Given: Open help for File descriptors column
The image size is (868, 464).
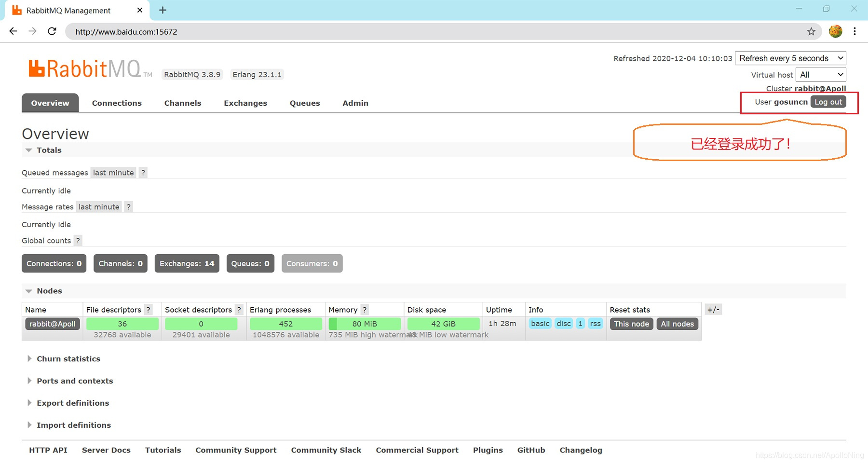Looking at the screenshot, I should pyautogui.click(x=148, y=310).
